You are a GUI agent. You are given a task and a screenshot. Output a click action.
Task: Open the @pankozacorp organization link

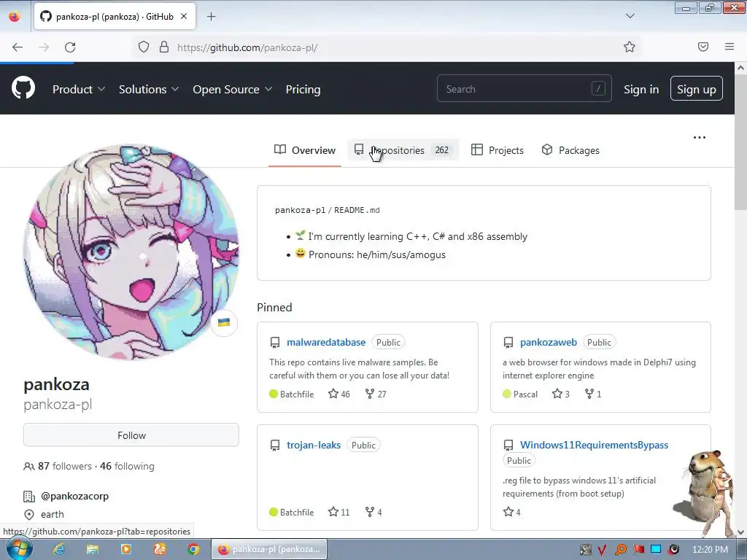[75, 496]
